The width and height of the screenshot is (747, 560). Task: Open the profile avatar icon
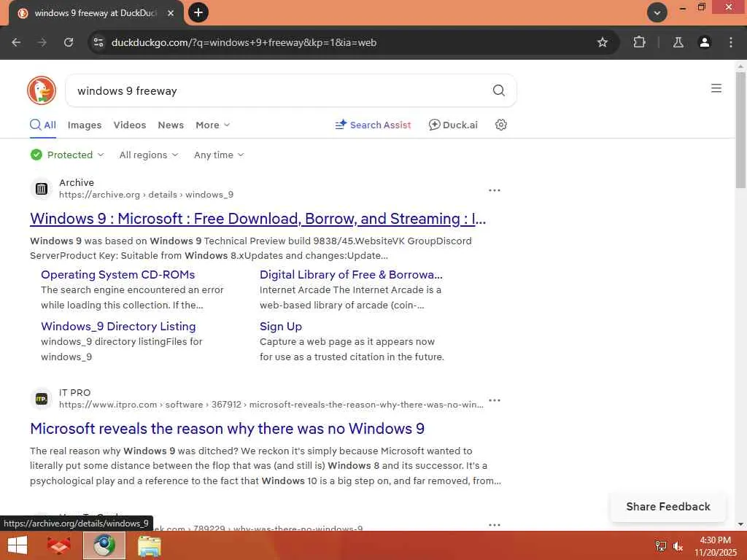click(x=704, y=42)
